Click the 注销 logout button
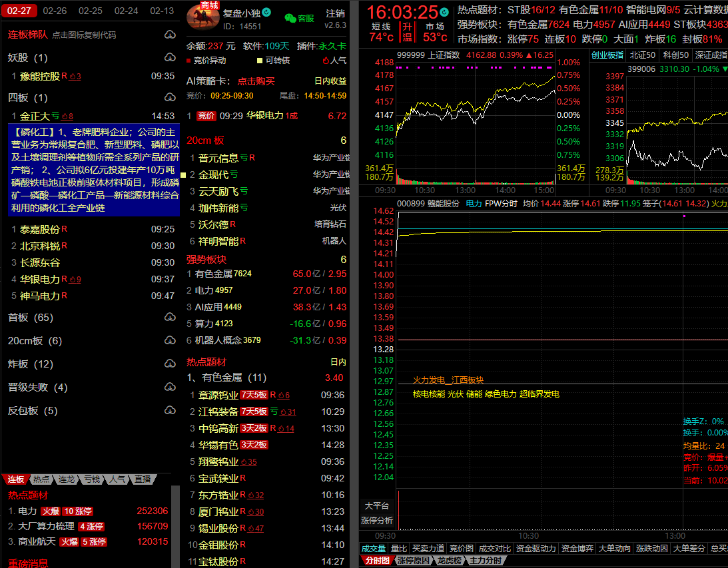Screen dimensions: 728x568 point(336,13)
